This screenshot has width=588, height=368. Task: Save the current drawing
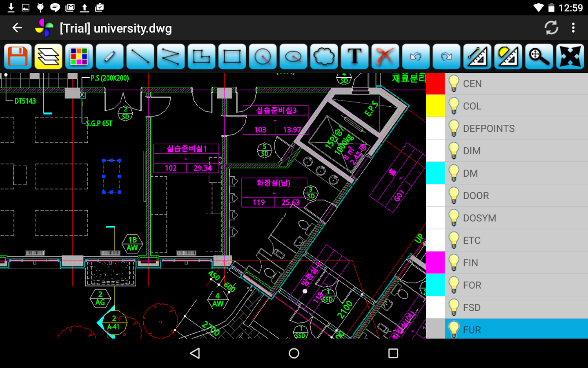click(x=17, y=56)
